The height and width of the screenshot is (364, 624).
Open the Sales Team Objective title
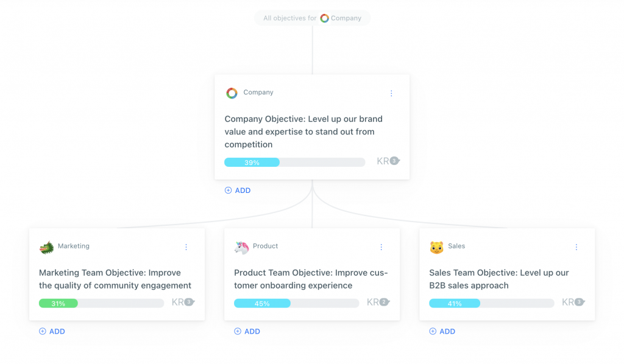pyautogui.click(x=499, y=279)
